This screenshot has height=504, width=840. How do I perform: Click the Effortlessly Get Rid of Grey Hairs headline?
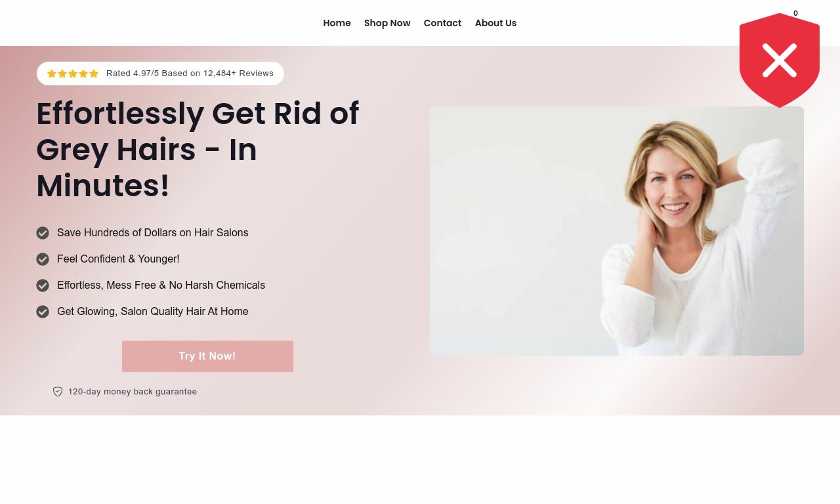pos(198,150)
